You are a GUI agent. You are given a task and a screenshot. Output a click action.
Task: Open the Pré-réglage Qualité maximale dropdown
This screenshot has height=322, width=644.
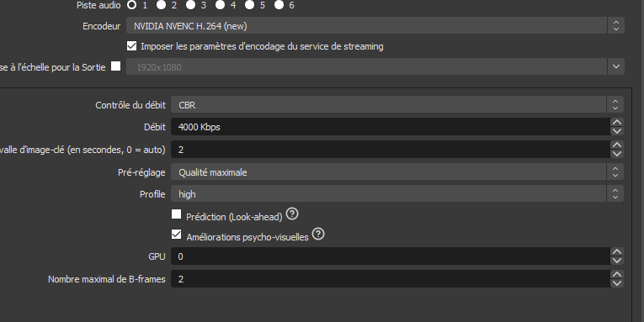click(397, 172)
